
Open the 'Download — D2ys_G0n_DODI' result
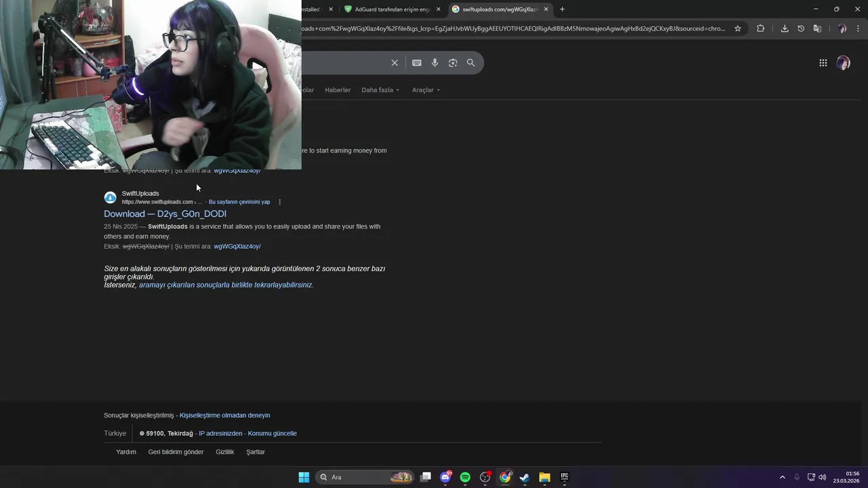coord(165,214)
